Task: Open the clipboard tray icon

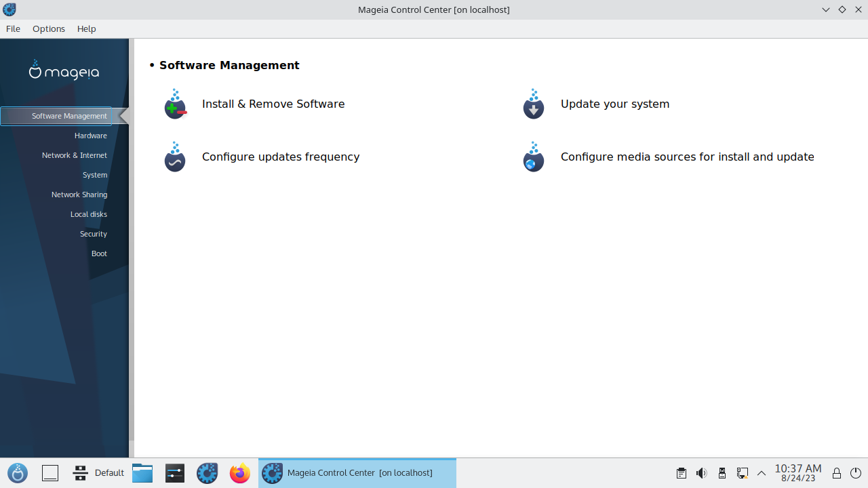Action: coord(682,473)
